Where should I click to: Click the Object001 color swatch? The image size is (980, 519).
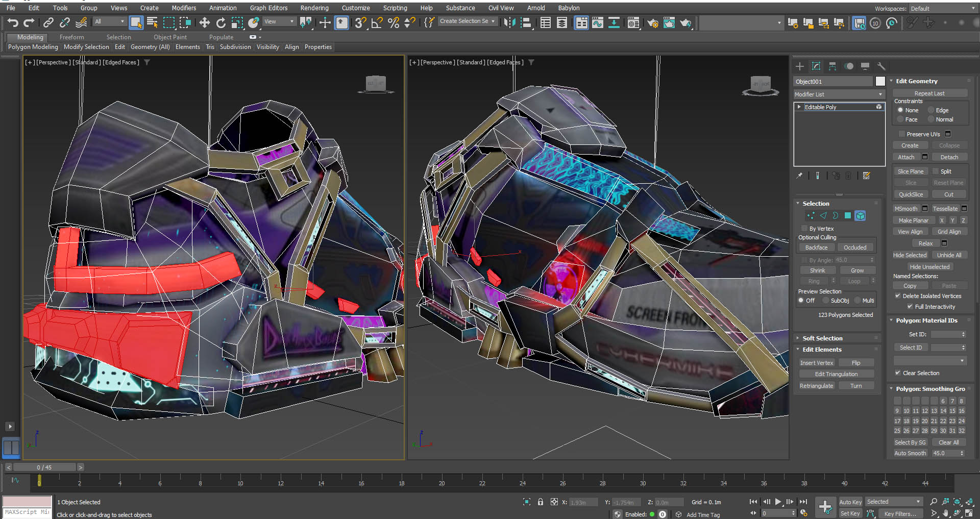click(x=880, y=82)
